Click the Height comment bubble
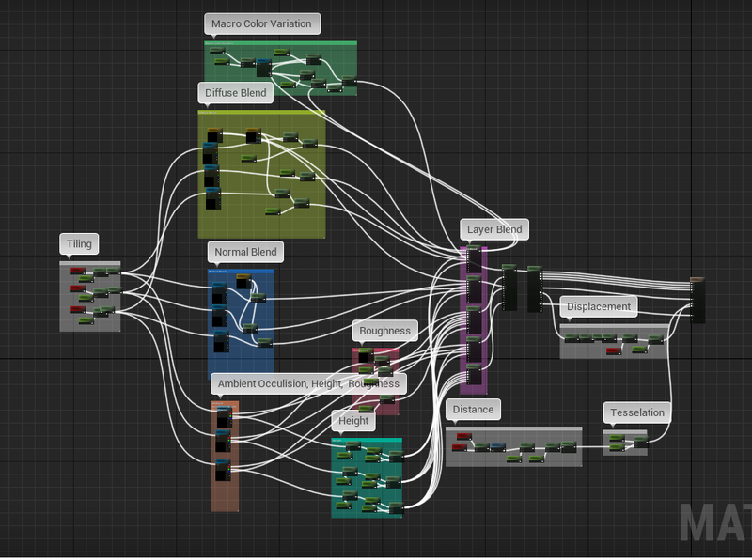Viewport: 752px width, 560px height. (353, 421)
